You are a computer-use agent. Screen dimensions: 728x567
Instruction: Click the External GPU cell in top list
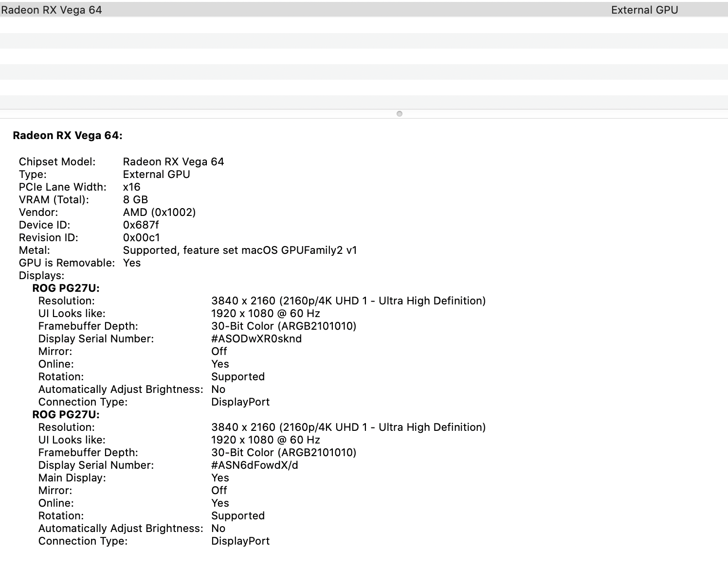644,10
